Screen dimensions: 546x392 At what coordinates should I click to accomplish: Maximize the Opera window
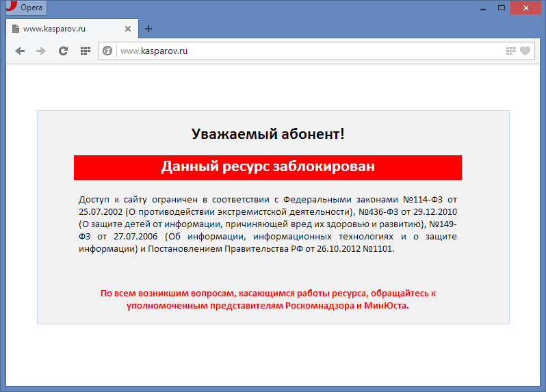click(502, 8)
